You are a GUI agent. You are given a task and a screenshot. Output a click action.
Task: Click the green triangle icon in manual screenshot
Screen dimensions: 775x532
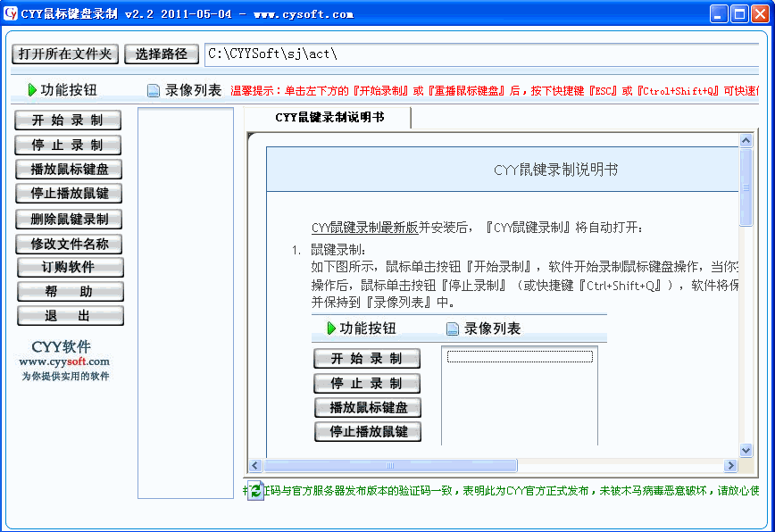pos(331,328)
